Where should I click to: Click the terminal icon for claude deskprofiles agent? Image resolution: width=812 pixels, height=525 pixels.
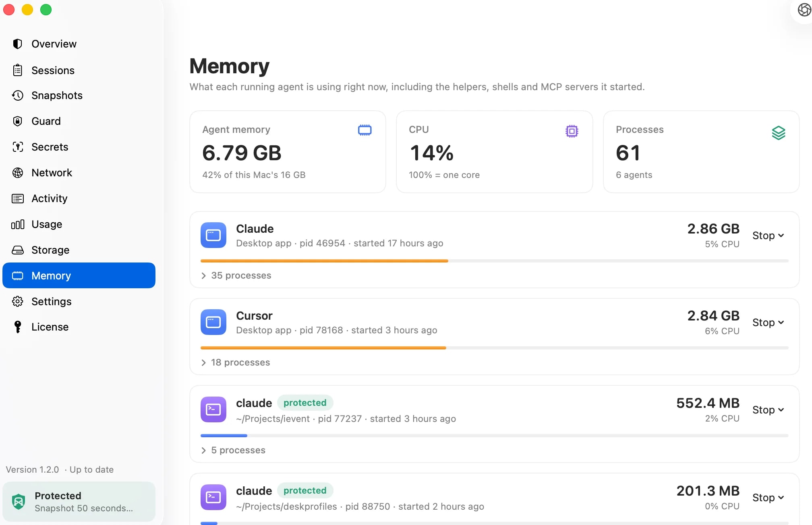[x=213, y=497]
